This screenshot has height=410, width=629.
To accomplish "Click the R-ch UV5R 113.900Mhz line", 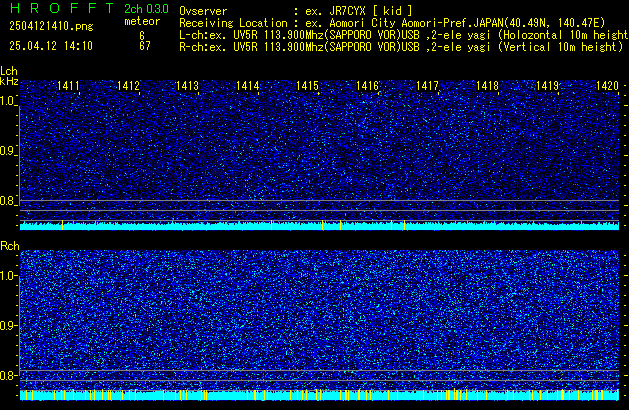I will (401, 47).
